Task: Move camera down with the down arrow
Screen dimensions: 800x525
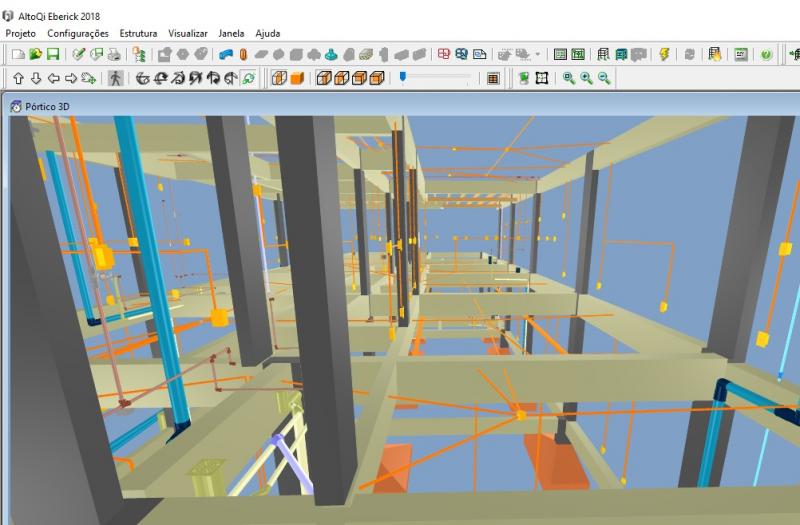Action: (x=36, y=79)
